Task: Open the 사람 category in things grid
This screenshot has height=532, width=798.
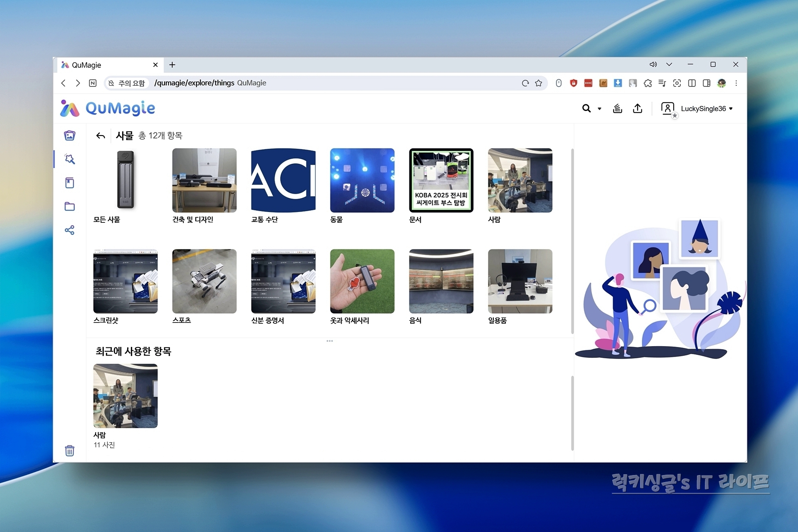Action: [x=520, y=180]
